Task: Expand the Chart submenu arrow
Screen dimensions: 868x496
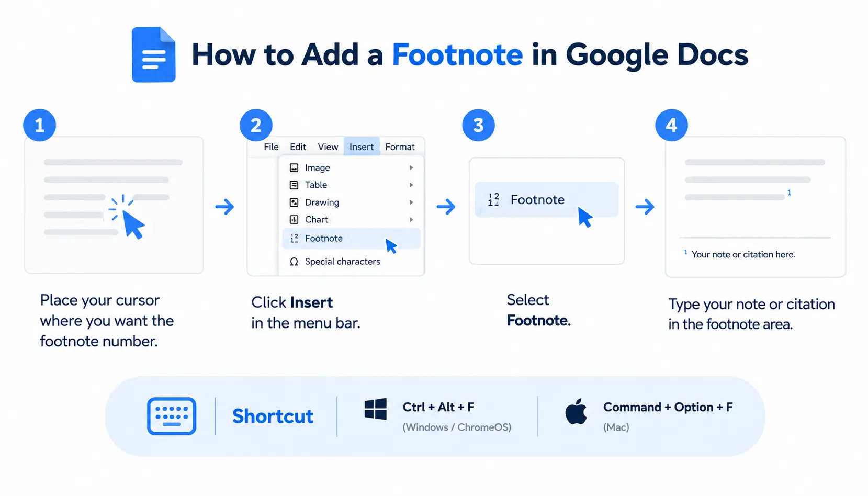Action: coord(411,219)
